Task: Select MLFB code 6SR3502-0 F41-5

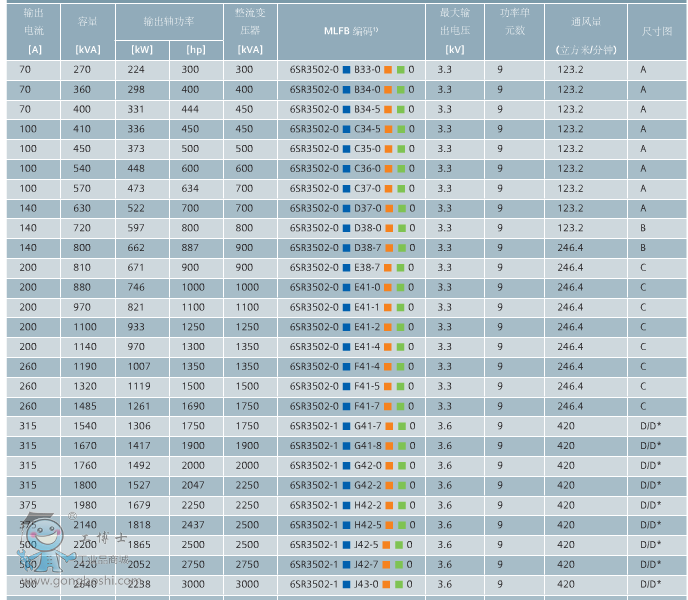Action: [352, 386]
